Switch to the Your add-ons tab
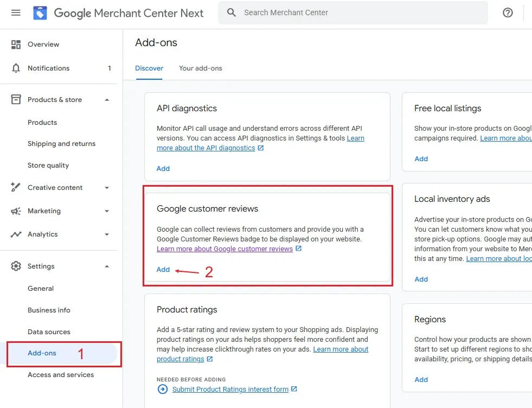Image resolution: width=532 pixels, height=408 pixels. point(201,68)
